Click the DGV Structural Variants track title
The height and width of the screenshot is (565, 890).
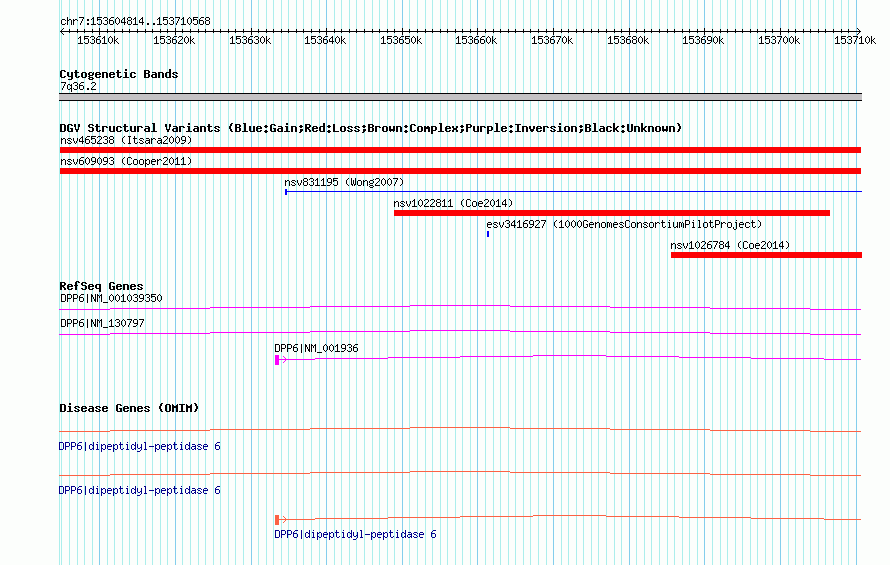click(x=371, y=128)
